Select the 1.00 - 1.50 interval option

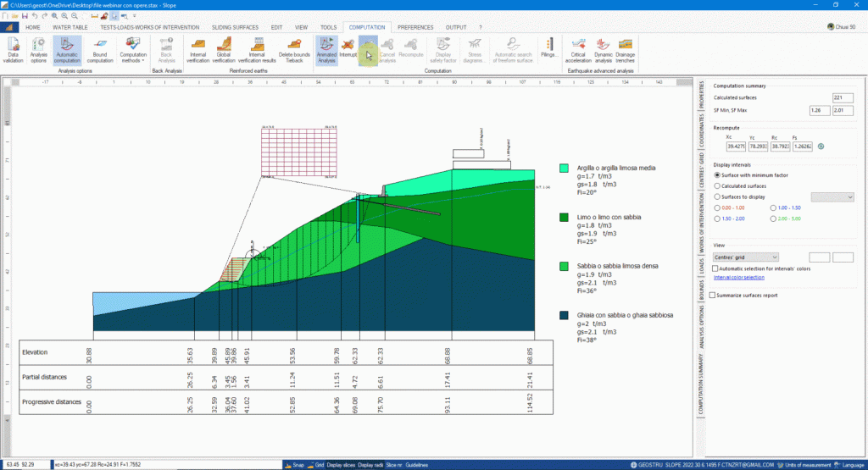click(774, 207)
